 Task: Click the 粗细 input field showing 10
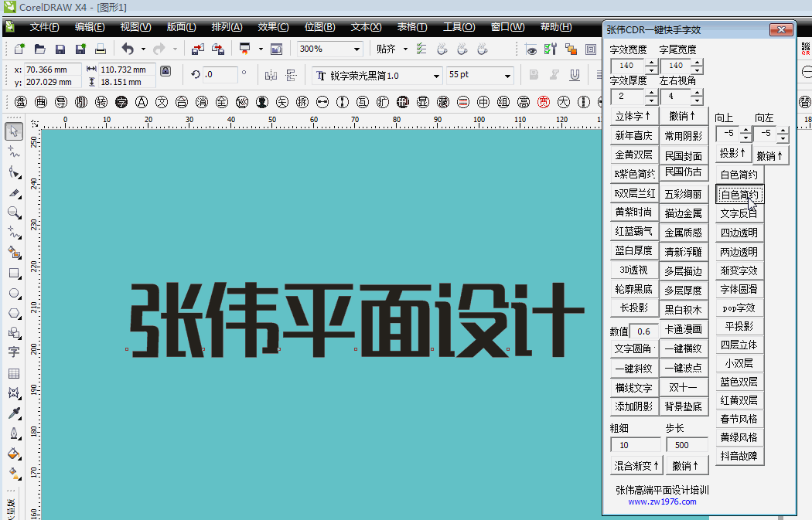636,445
